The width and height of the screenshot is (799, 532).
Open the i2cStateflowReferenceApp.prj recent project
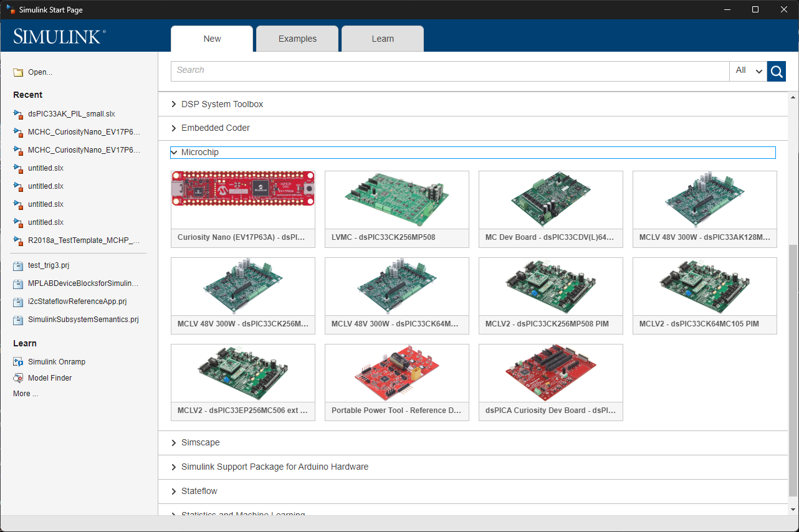(77, 302)
